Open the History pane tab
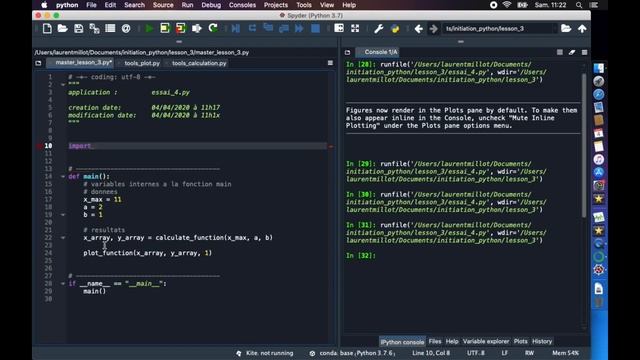The image size is (640, 360). [542, 341]
